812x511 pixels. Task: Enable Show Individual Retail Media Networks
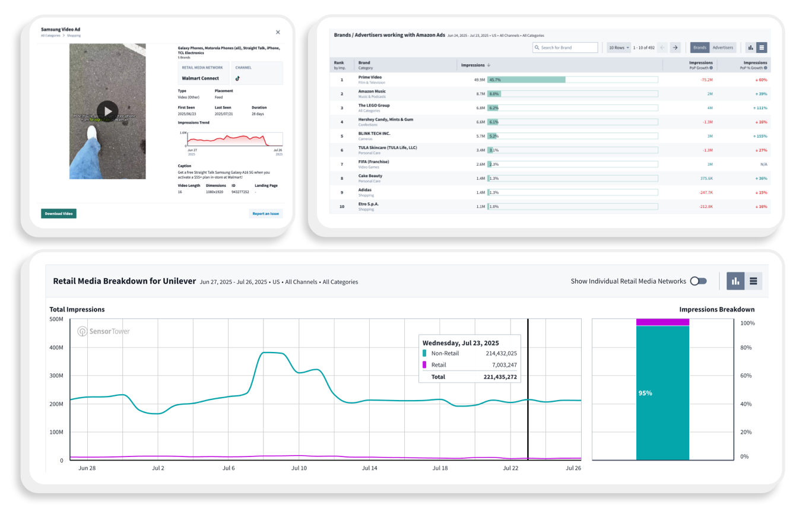click(698, 281)
